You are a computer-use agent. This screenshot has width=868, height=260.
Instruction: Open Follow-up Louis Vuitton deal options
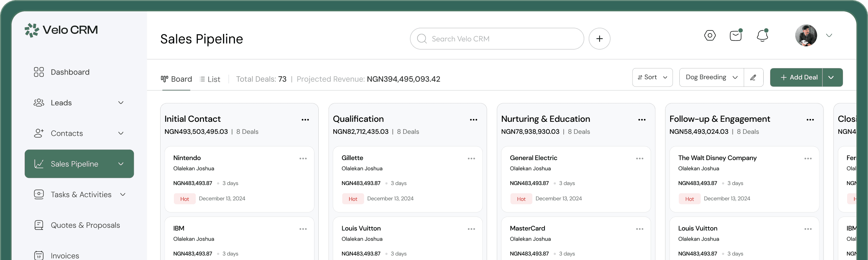808,229
